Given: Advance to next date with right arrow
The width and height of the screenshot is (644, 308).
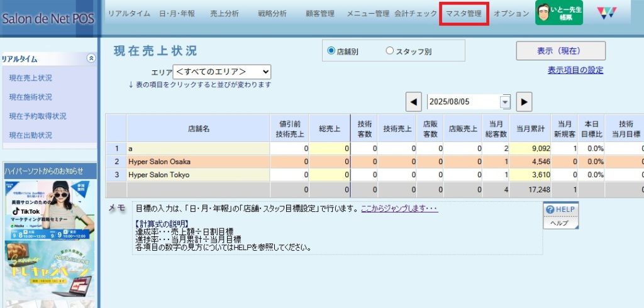Looking at the screenshot, I should pos(525,101).
